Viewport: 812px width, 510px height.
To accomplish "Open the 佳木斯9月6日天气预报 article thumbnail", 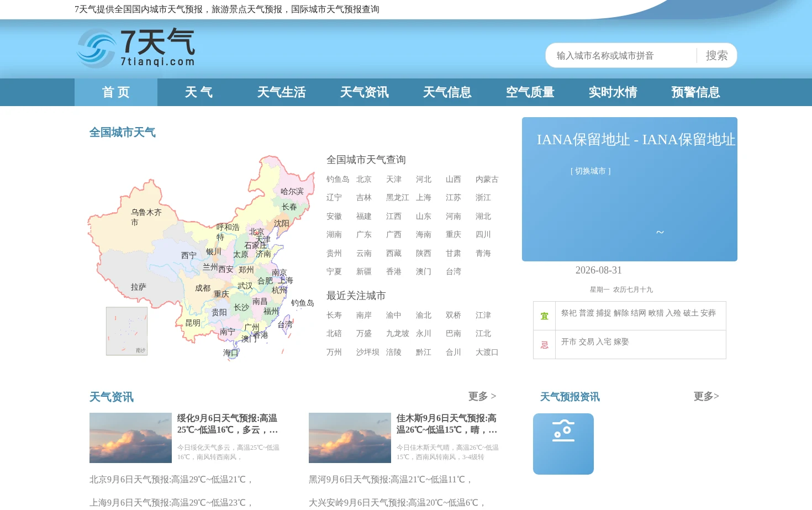I will (x=350, y=438).
